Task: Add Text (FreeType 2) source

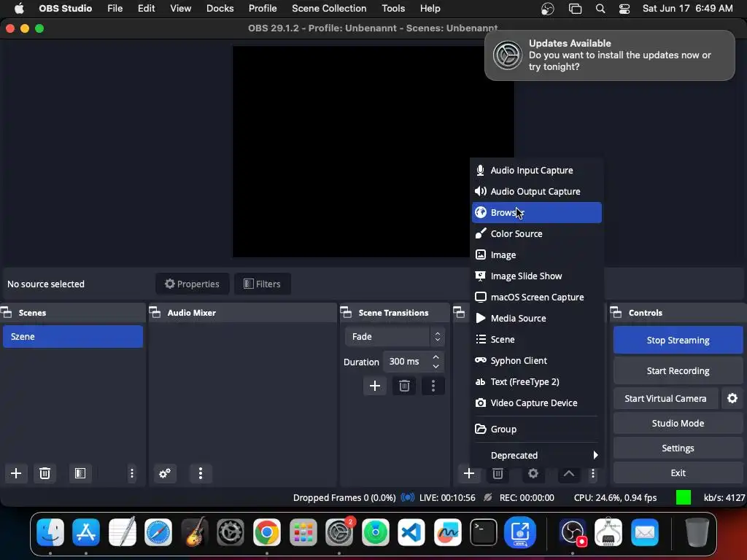Action: point(537,382)
